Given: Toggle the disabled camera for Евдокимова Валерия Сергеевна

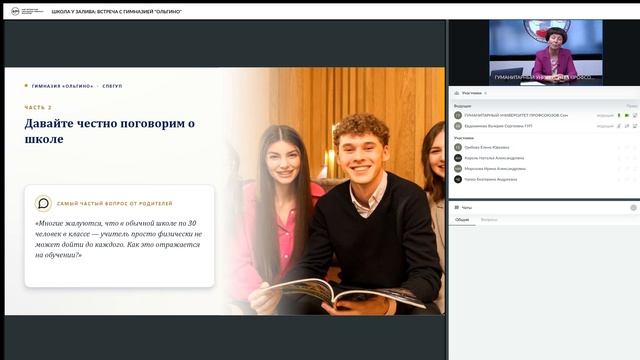Looking at the screenshot, I should (627, 126).
